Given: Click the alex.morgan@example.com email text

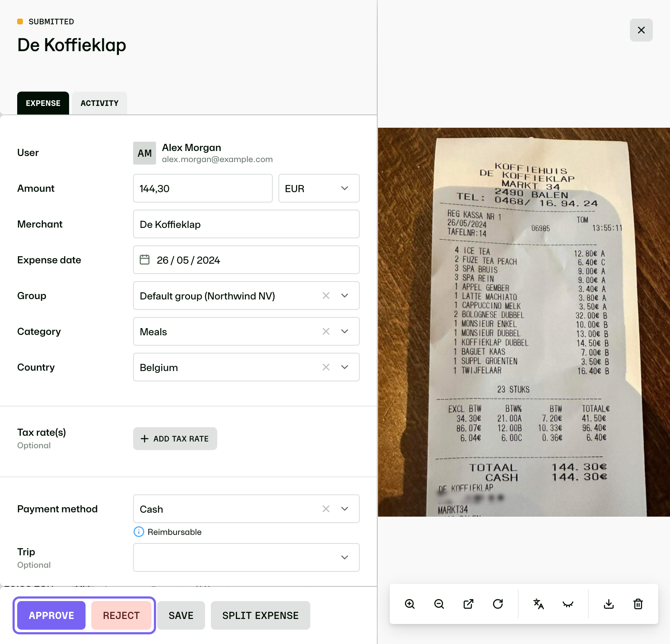Looking at the screenshot, I should pos(217,159).
